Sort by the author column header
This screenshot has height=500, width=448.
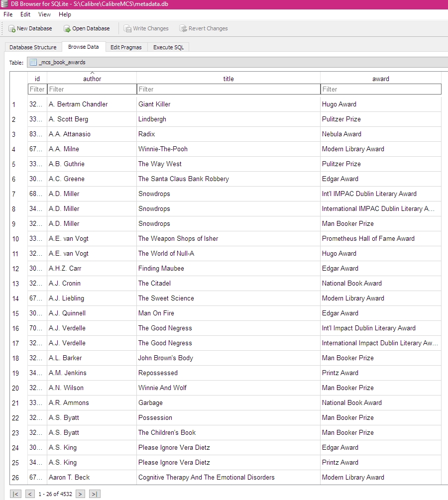[x=92, y=79]
